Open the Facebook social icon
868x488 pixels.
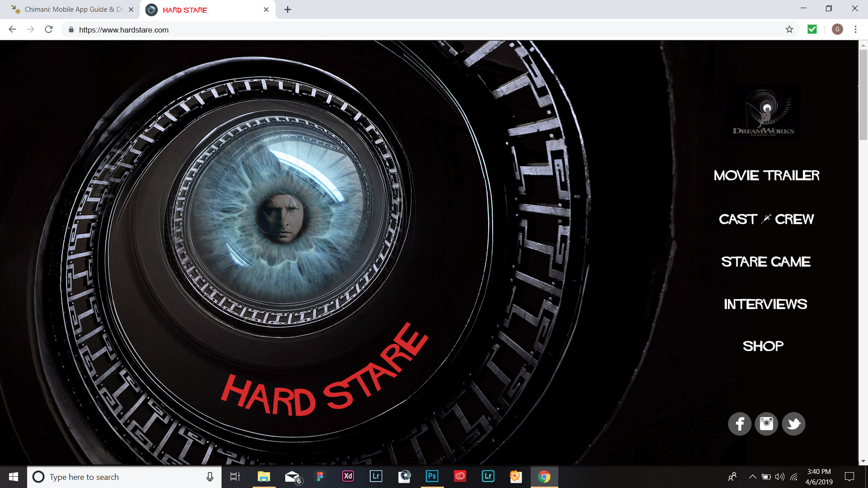pyautogui.click(x=740, y=424)
